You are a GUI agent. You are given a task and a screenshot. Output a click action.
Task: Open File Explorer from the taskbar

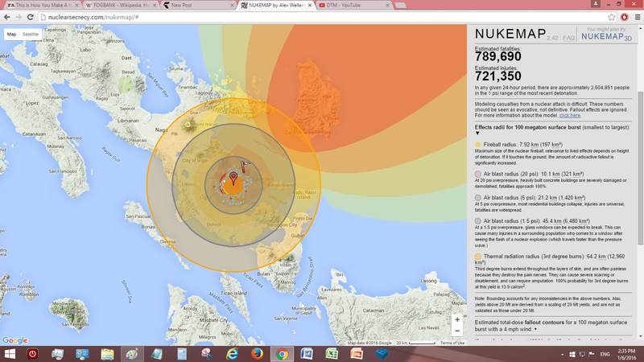pos(107,354)
